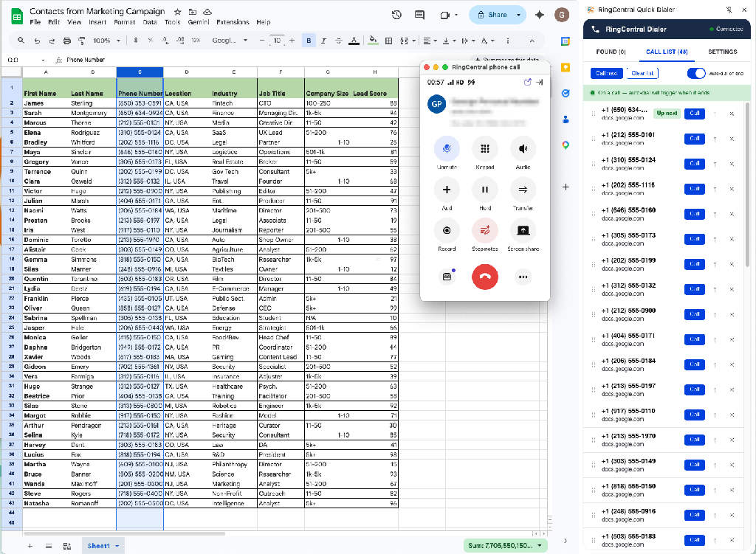Put the call on Hold
The width and height of the screenshot is (756, 554).
click(x=484, y=190)
